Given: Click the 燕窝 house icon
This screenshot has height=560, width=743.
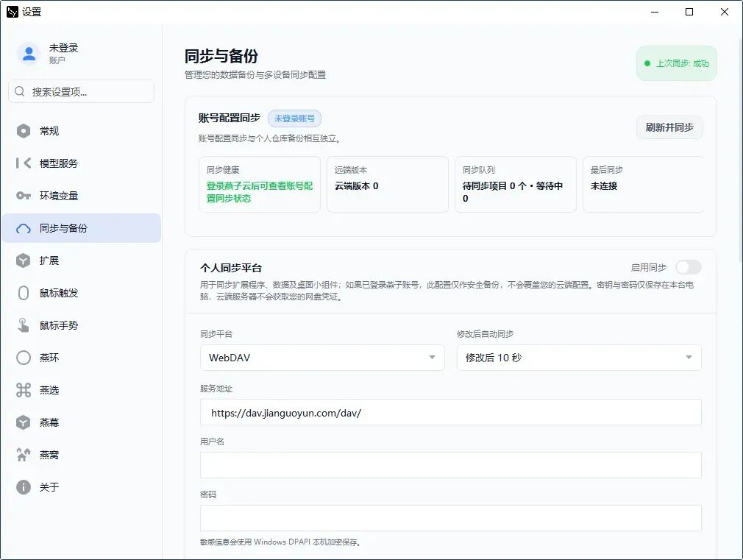Looking at the screenshot, I should click(24, 455).
